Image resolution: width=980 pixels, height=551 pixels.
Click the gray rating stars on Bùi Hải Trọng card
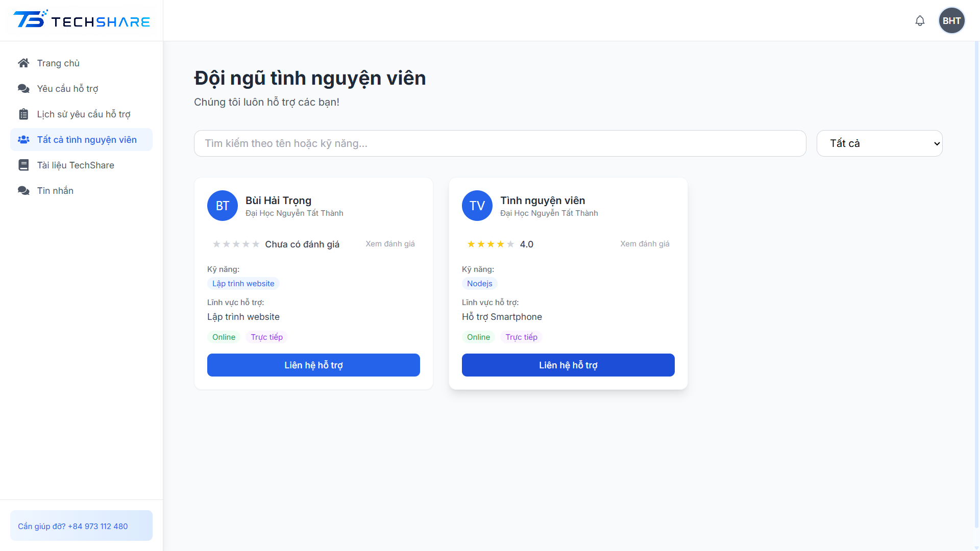coord(236,244)
